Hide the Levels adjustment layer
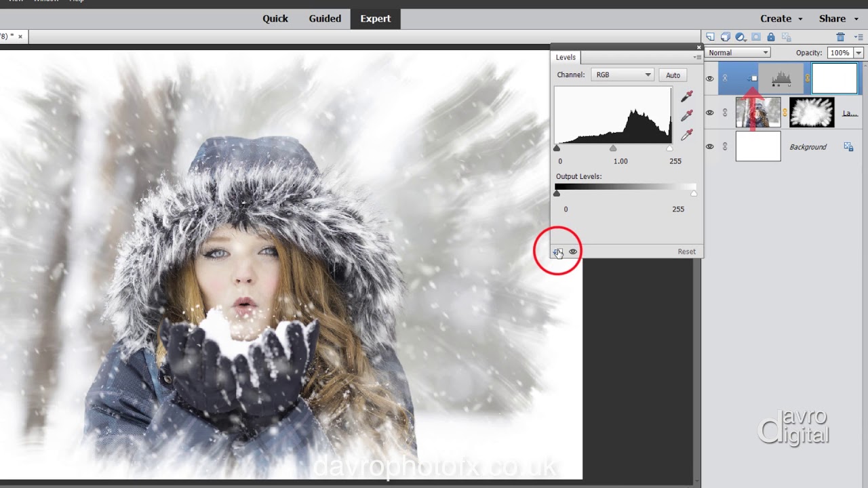 (710, 79)
